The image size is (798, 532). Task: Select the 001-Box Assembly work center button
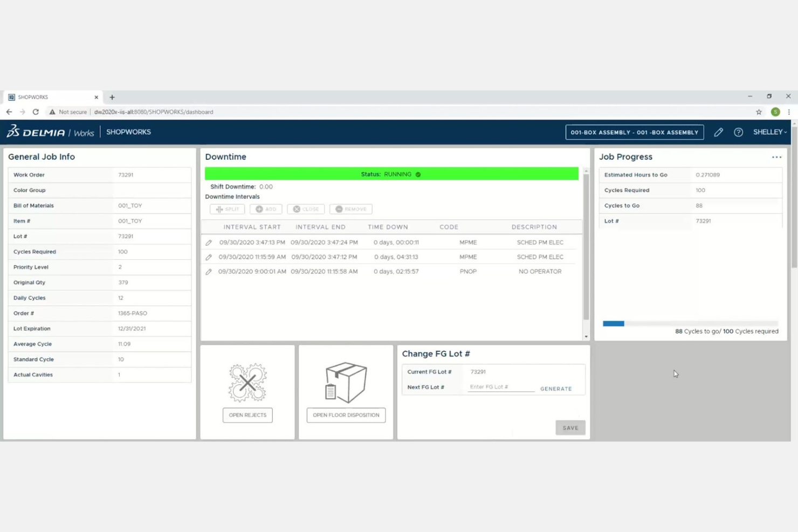pos(634,132)
